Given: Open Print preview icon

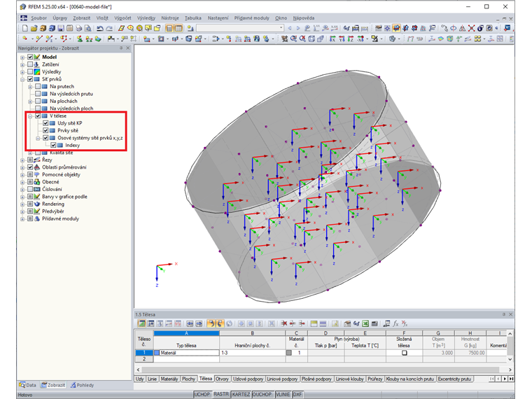Looking at the screenshot, I should pos(87,28).
